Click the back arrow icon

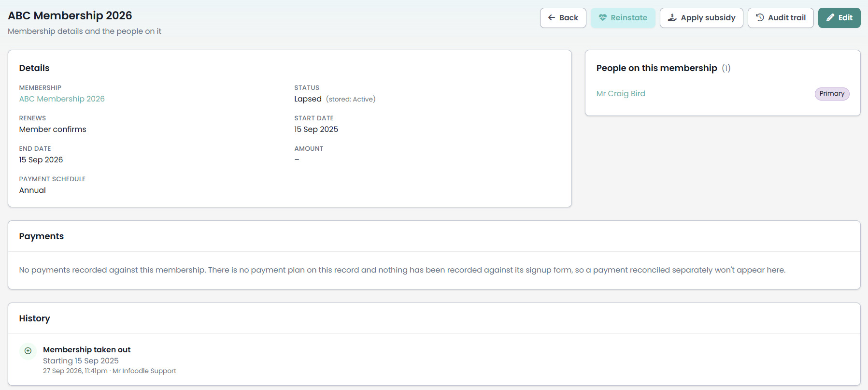(552, 18)
